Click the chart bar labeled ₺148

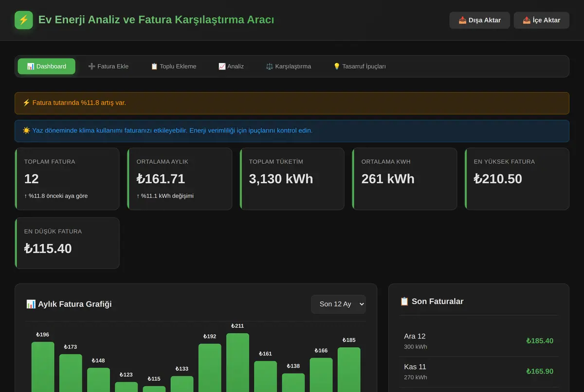(x=99, y=380)
